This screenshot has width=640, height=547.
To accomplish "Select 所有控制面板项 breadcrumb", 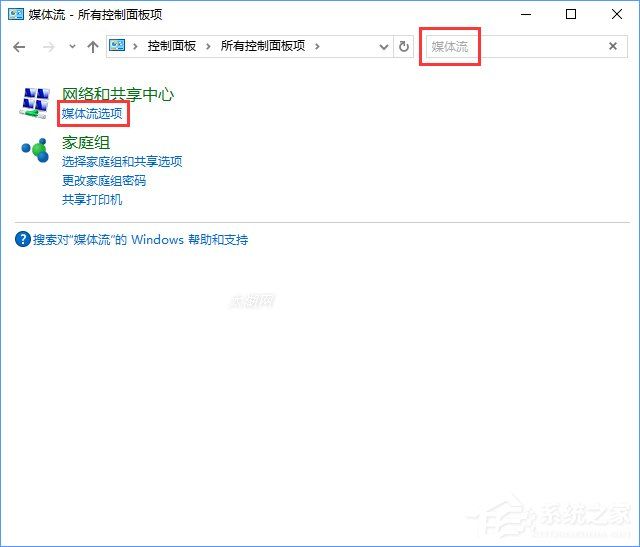I will pyautogui.click(x=263, y=46).
